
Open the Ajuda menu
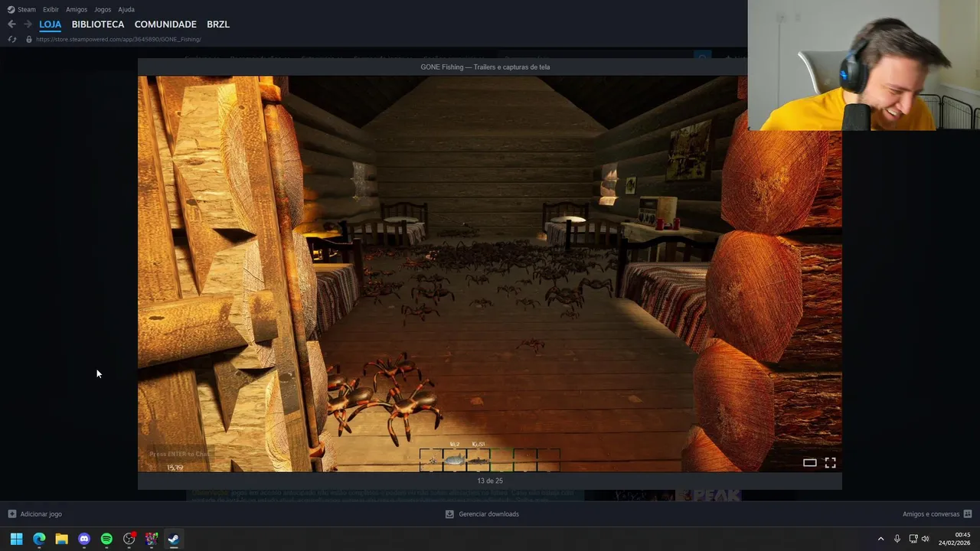point(126,9)
